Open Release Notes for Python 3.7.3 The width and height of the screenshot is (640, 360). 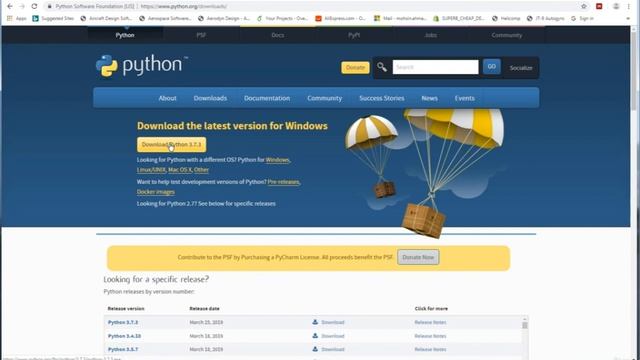click(x=430, y=322)
